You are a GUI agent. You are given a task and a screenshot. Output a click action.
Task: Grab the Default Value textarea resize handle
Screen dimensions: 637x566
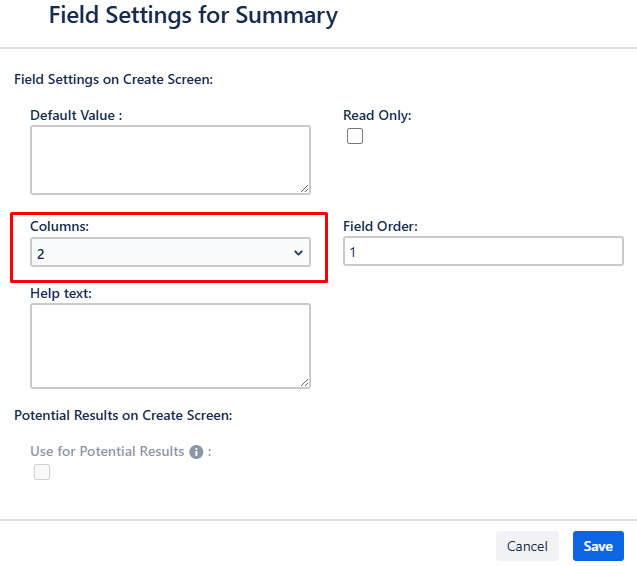click(x=305, y=189)
